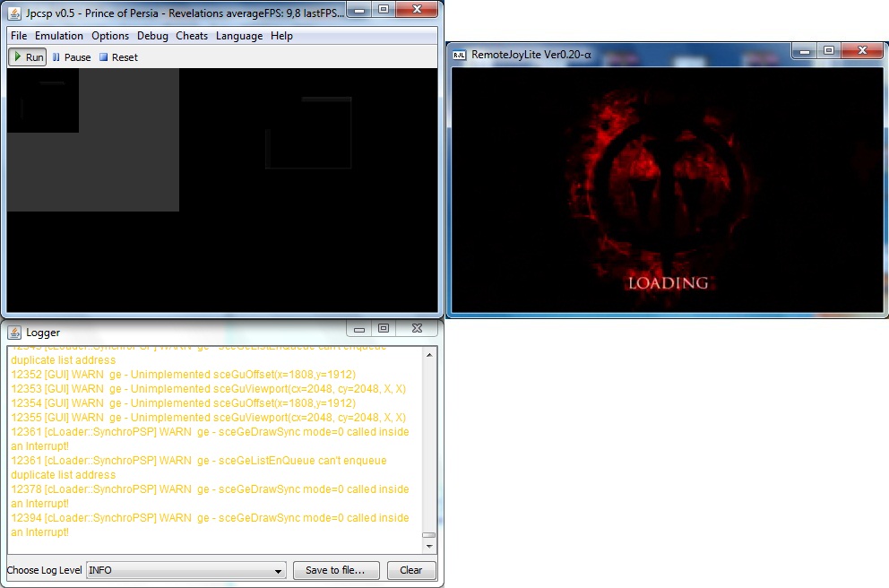This screenshot has height=588, width=889.
Task: Minimize the Logger window
Action: tap(361, 329)
